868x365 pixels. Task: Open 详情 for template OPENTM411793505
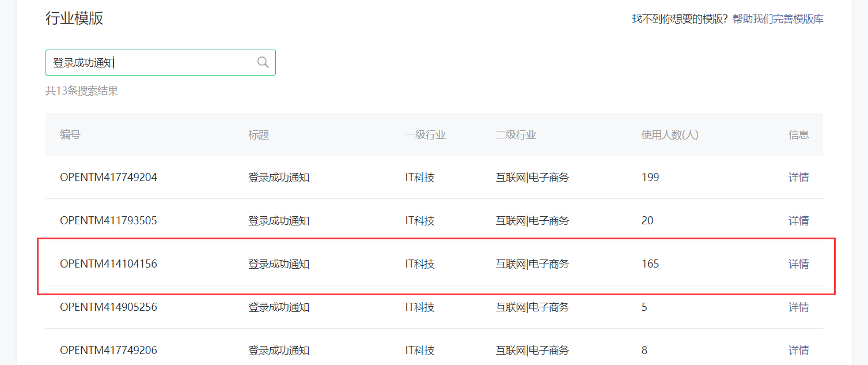click(798, 221)
